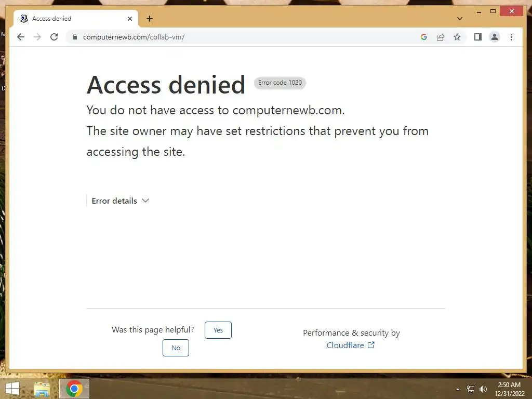The height and width of the screenshot is (399, 532).
Task: Go back to the previous page
Action: point(21,37)
